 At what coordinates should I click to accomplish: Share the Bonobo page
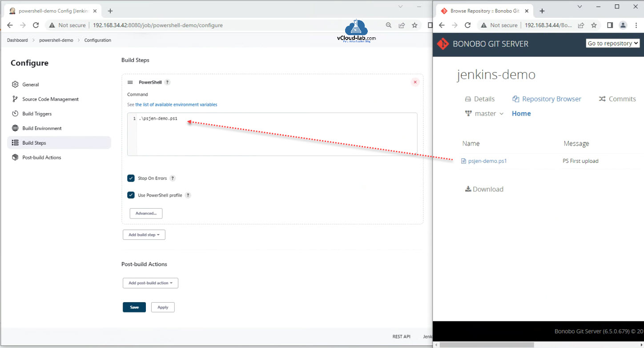(x=581, y=25)
